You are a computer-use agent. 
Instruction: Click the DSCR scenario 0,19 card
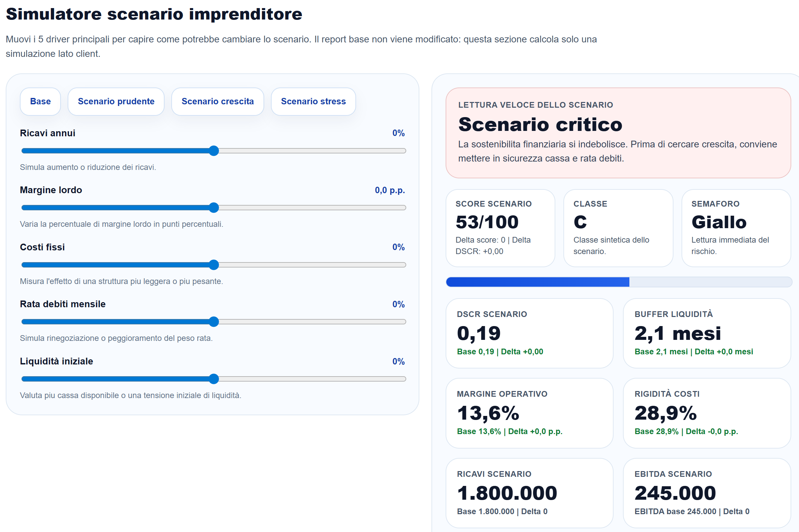pyautogui.click(x=529, y=333)
